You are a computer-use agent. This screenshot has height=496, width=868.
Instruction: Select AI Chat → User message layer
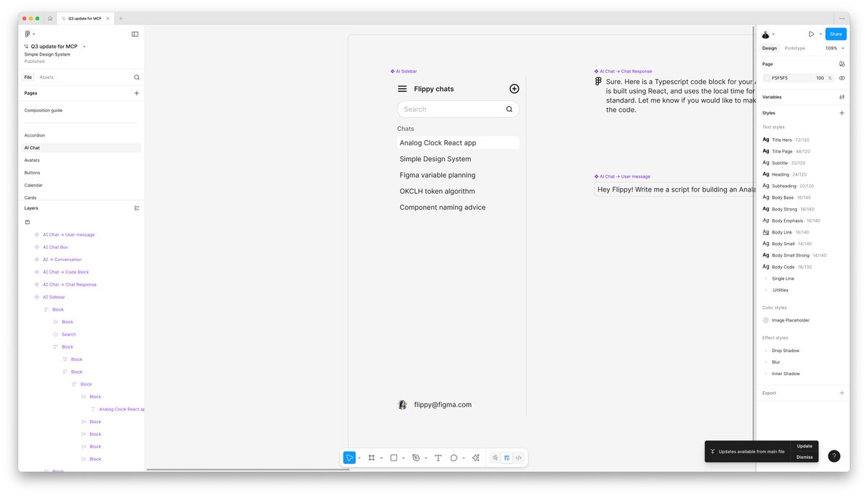point(69,235)
